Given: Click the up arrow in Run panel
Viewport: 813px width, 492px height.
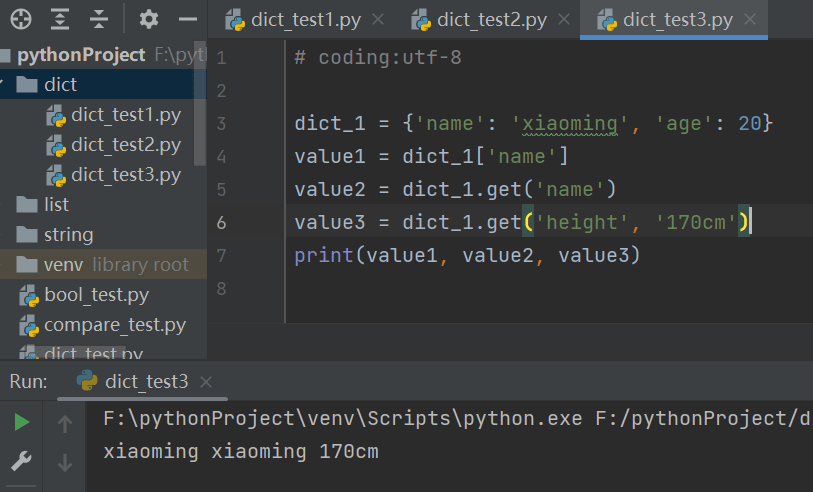Looking at the screenshot, I should click(x=65, y=424).
